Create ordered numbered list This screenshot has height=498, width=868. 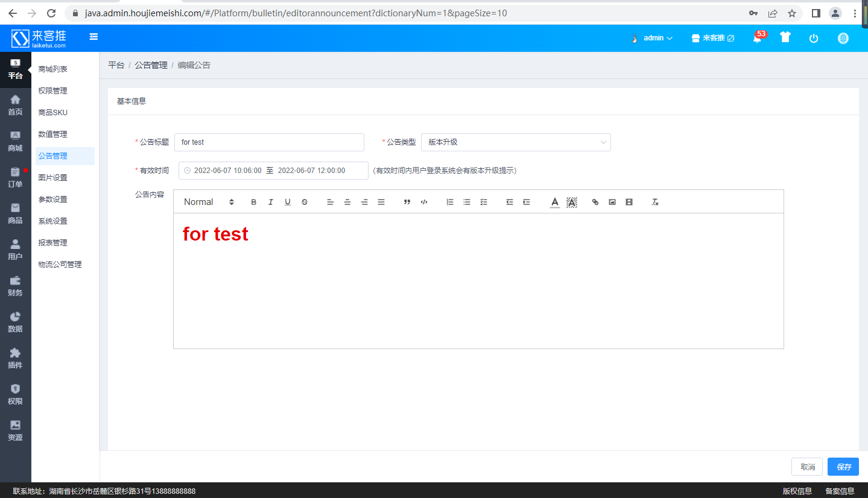point(450,202)
